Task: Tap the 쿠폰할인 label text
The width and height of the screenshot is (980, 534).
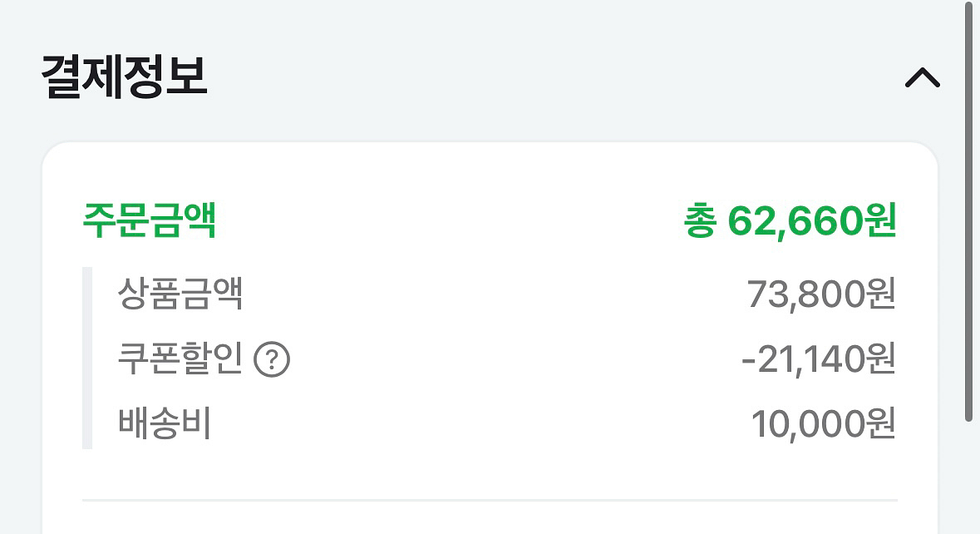Action: 180,359
